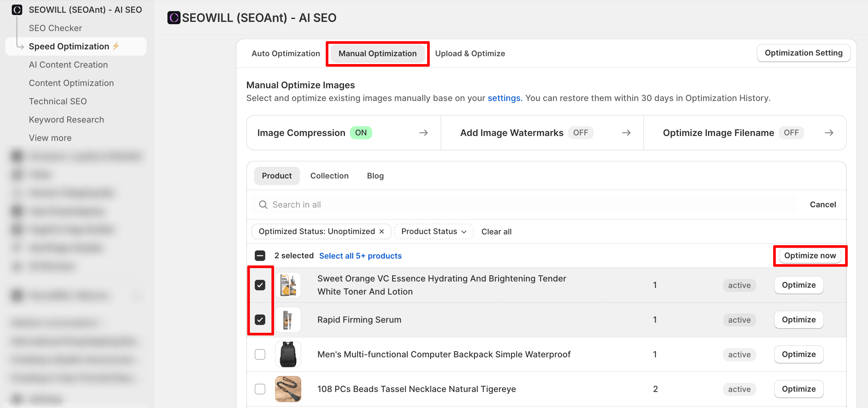Toggle the select-all header checkbox
868x408 pixels.
[x=260, y=256]
